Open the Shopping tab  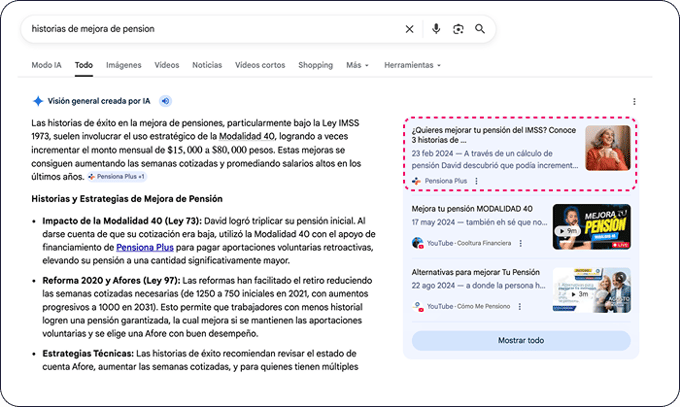315,65
